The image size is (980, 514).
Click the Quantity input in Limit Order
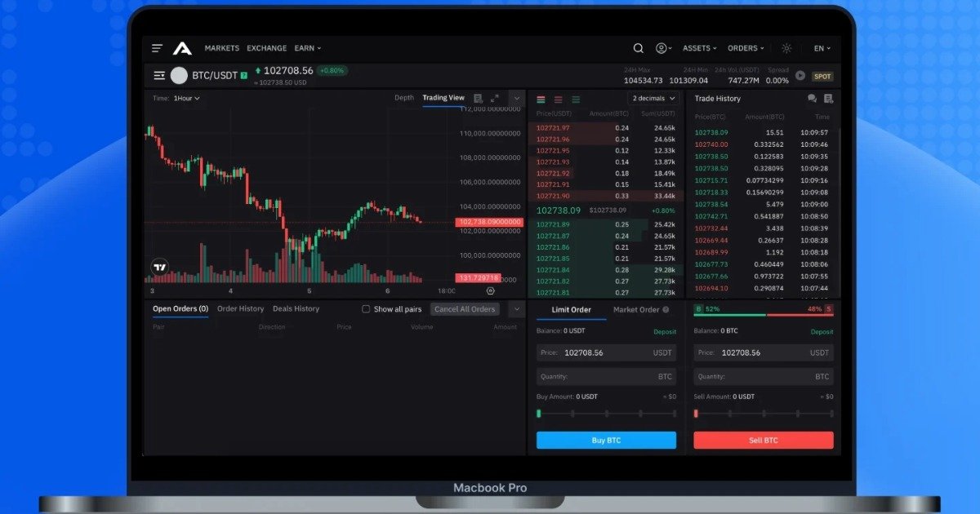tap(606, 375)
